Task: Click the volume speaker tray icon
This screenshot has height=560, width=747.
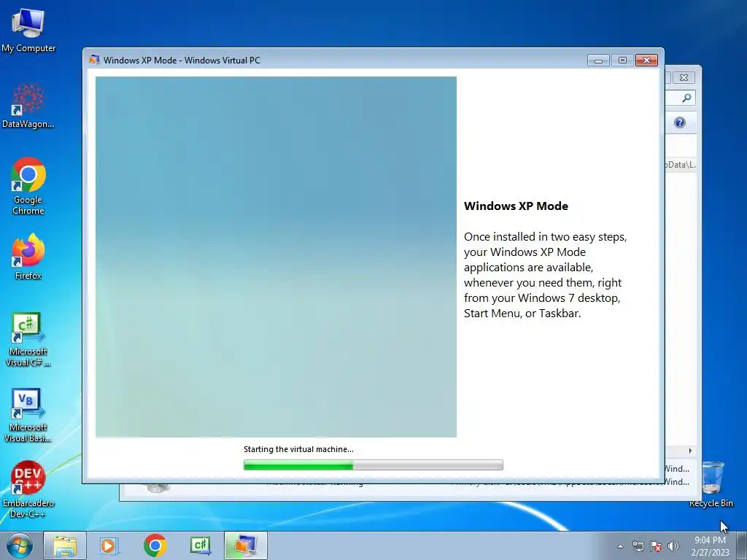Action: [673, 546]
